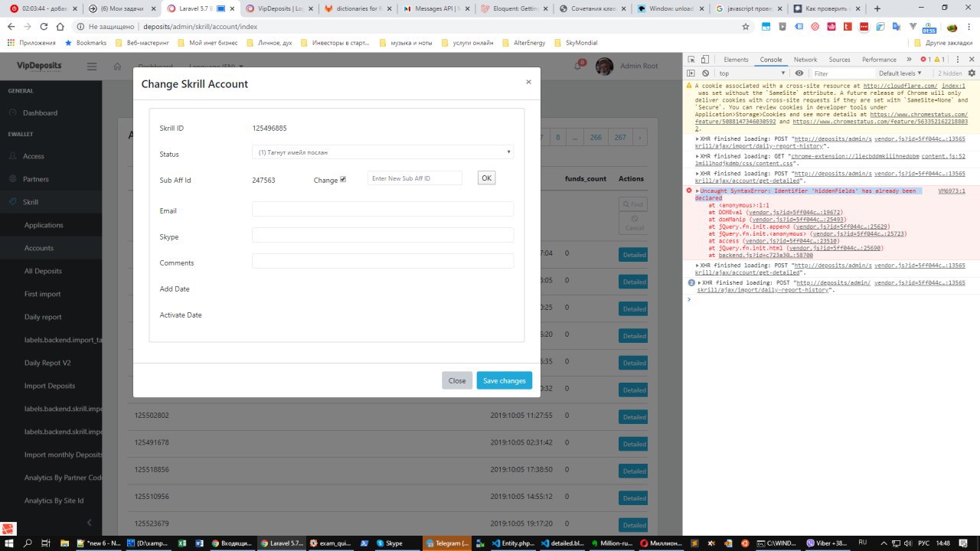Screen dimensions: 980x551
Task: Bookmark this page with the star icon
Action: point(746,26)
